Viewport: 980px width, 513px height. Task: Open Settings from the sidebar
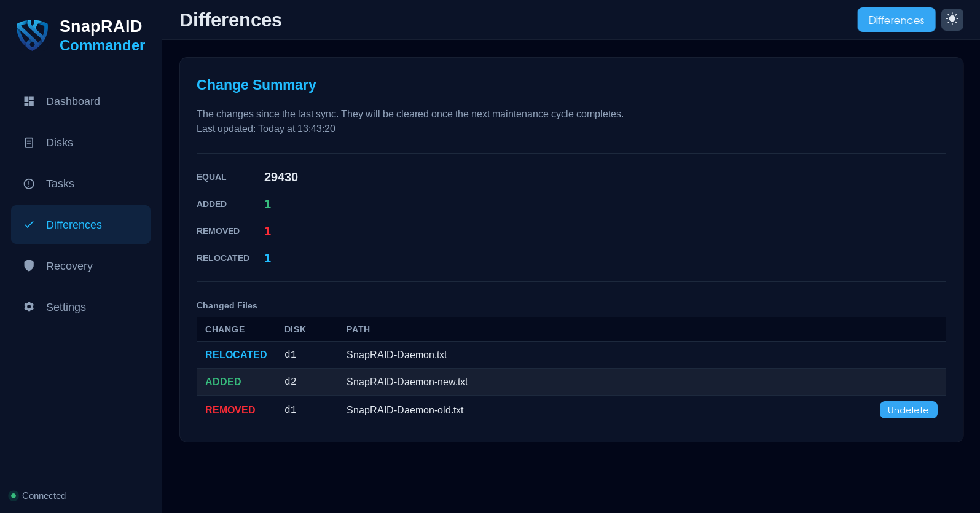point(66,307)
